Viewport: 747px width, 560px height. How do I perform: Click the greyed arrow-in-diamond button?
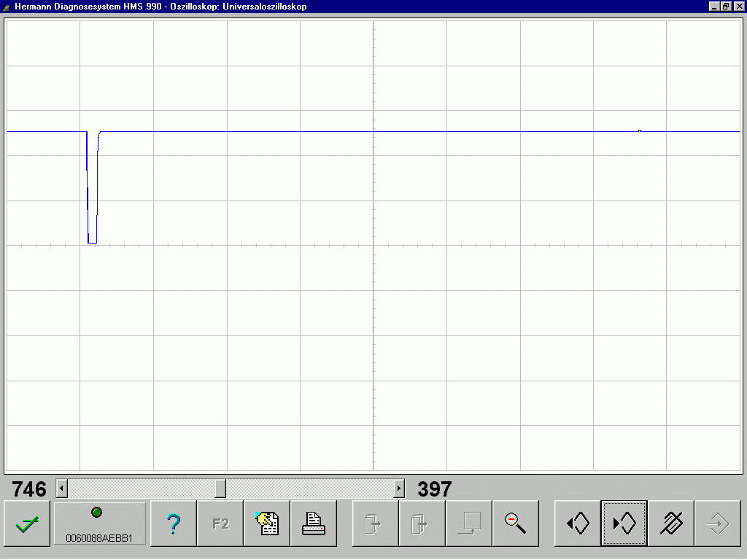(x=718, y=524)
